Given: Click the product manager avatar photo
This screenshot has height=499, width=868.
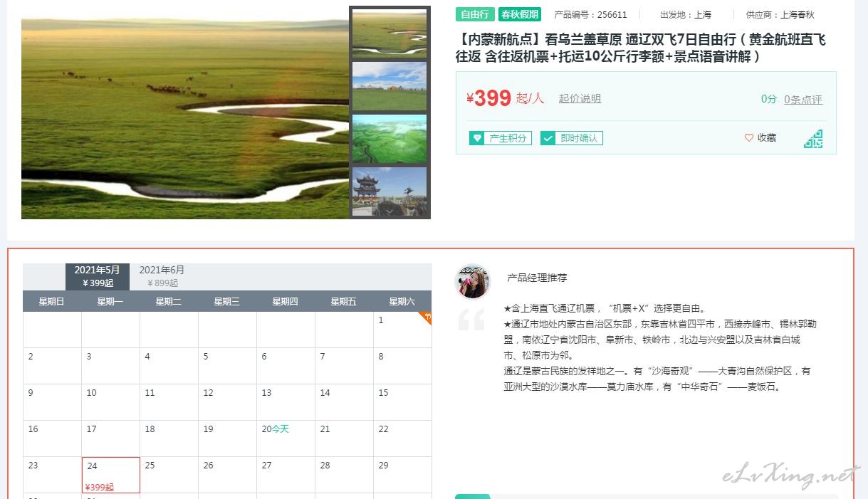Looking at the screenshot, I should pyautogui.click(x=473, y=283).
